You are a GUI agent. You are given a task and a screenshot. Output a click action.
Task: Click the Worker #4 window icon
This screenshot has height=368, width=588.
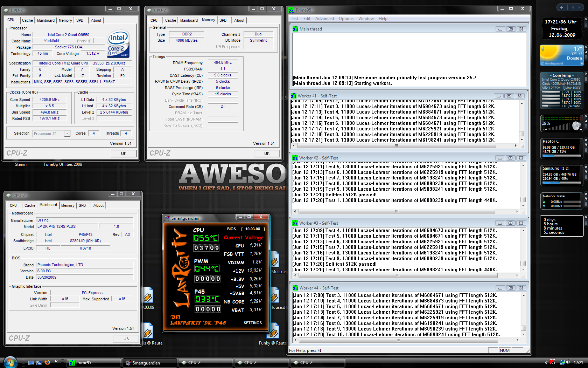[295, 288]
